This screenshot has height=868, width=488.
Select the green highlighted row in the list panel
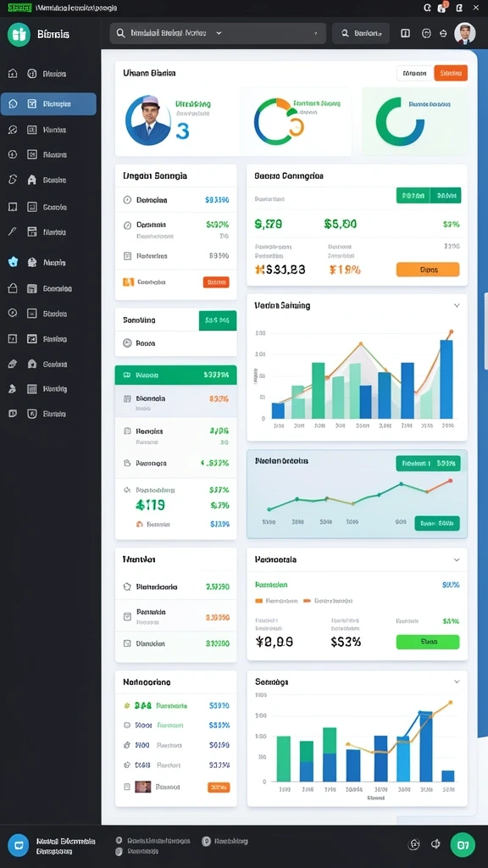pos(176,375)
